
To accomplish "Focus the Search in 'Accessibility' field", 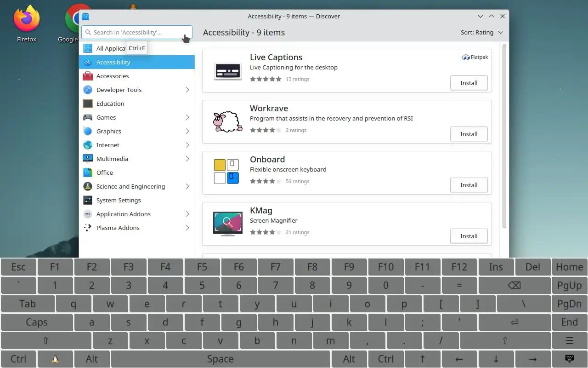I will pyautogui.click(x=137, y=32).
